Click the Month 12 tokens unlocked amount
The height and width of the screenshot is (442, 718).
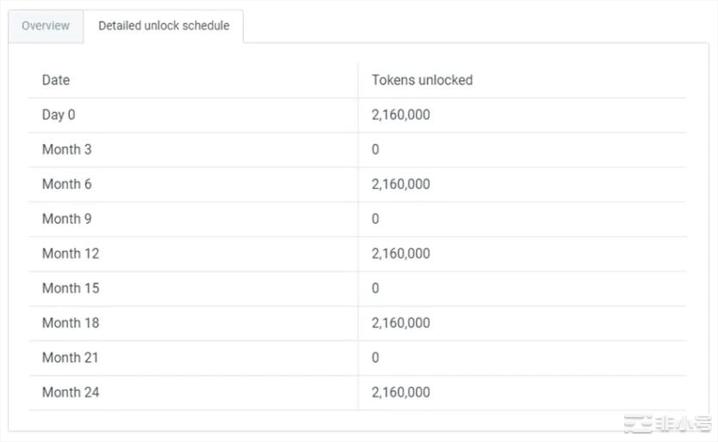(401, 253)
